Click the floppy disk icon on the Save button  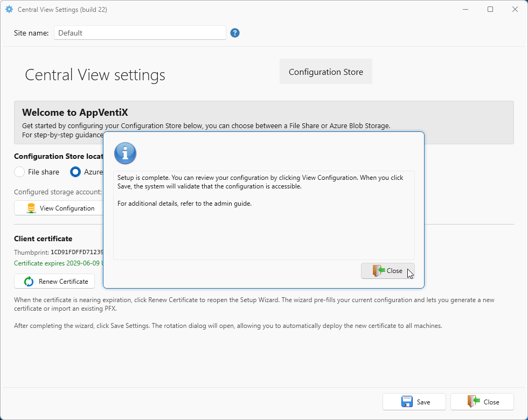(x=407, y=402)
